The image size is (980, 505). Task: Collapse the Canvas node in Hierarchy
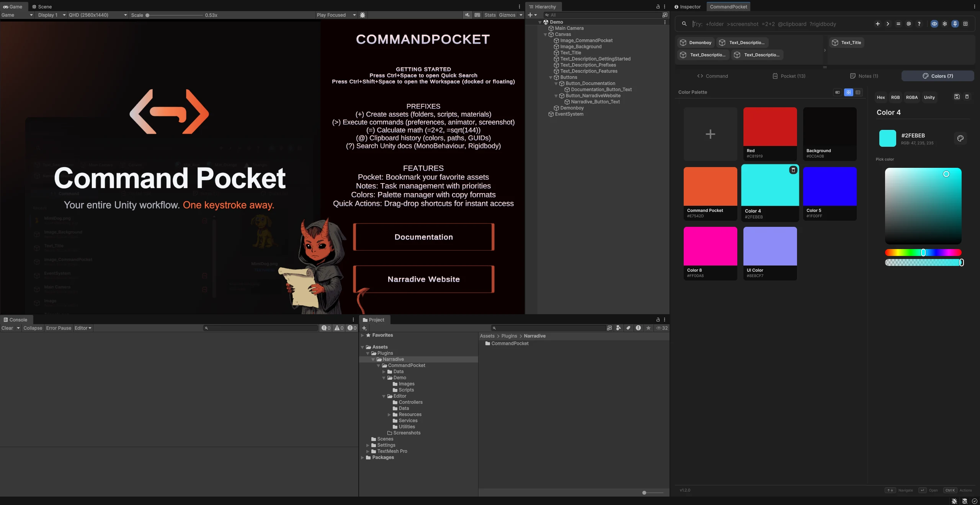(545, 34)
